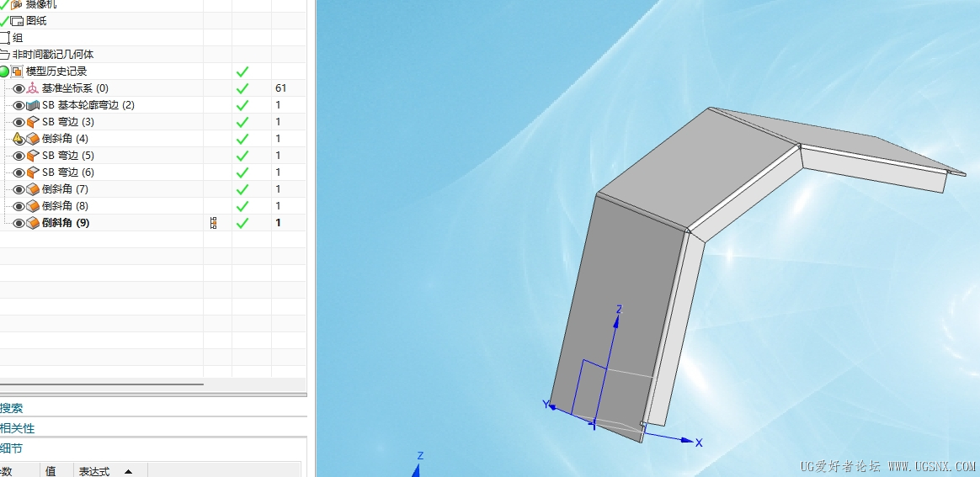
Task: Expand the 搜索 panel
Action: [11, 408]
